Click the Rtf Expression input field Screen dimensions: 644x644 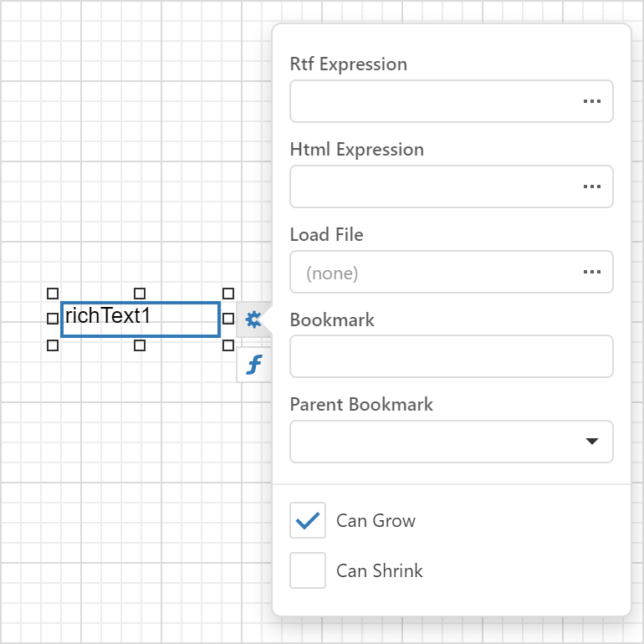pyautogui.click(x=431, y=101)
